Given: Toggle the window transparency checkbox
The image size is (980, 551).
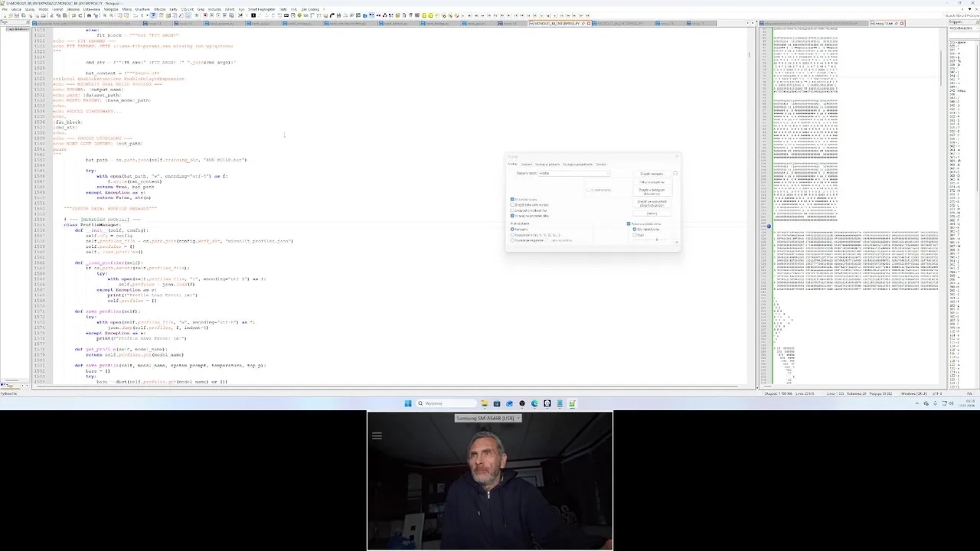Looking at the screenshot, I should pos(629,223).
